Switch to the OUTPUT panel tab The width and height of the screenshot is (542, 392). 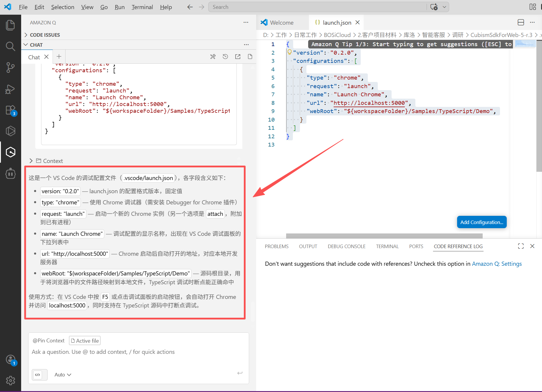tap(308, 246)
